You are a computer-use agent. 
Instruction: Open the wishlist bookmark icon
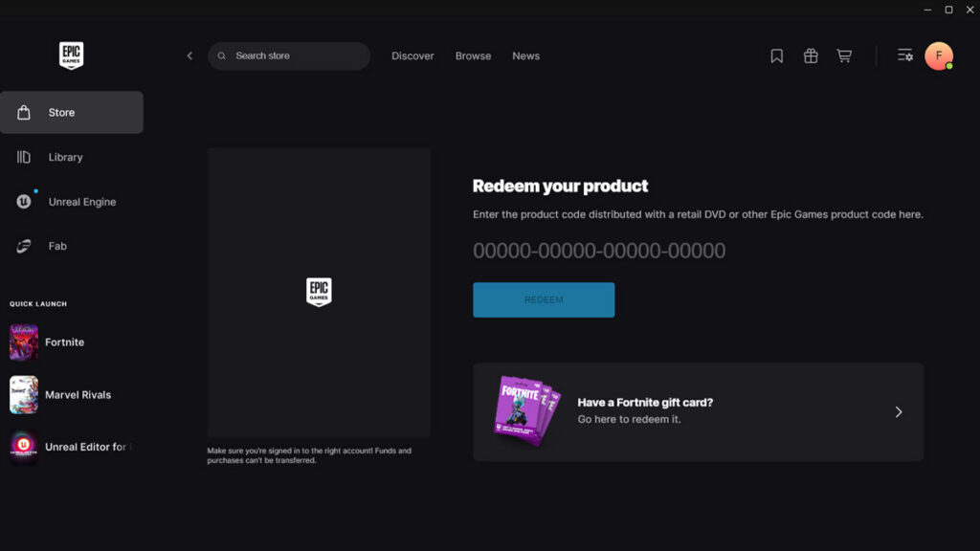pos(777,55)
